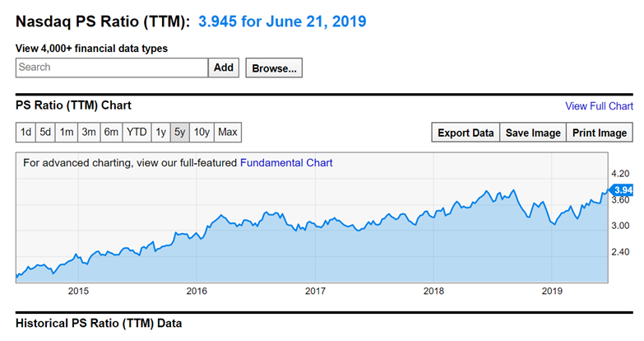Click the Historical PS Ratio (TTM) Data heading
Viewport: 644px width, 341px height.
(99, 324)
